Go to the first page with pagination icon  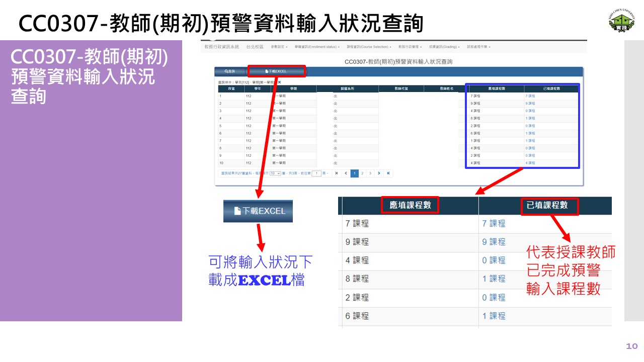337,173
